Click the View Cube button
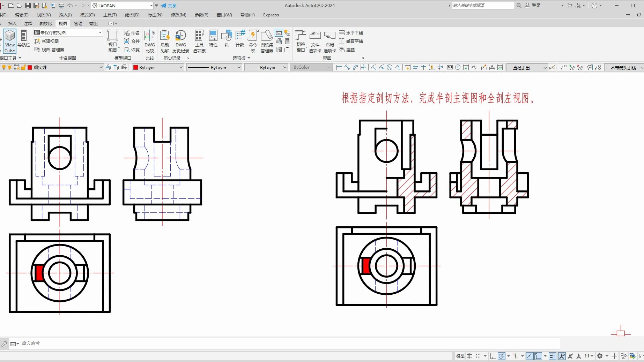The image size is (644, 362). coord(10,41)
